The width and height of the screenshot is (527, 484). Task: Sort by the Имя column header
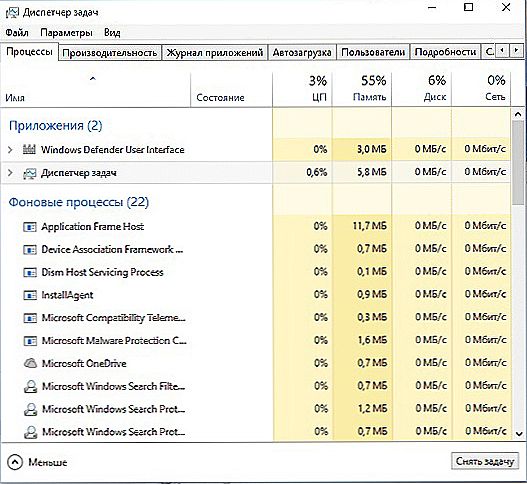click(x=95, y=90)
